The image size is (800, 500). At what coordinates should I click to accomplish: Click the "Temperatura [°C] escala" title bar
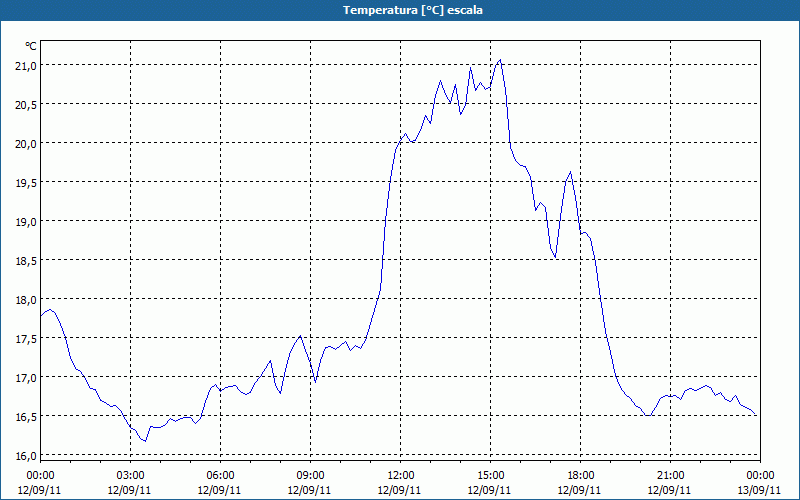coord(400,10)
